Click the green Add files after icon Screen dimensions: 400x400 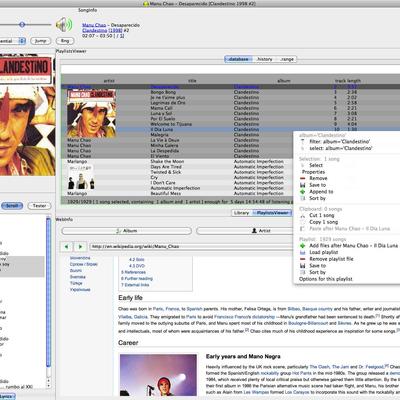tap(303, 246)
